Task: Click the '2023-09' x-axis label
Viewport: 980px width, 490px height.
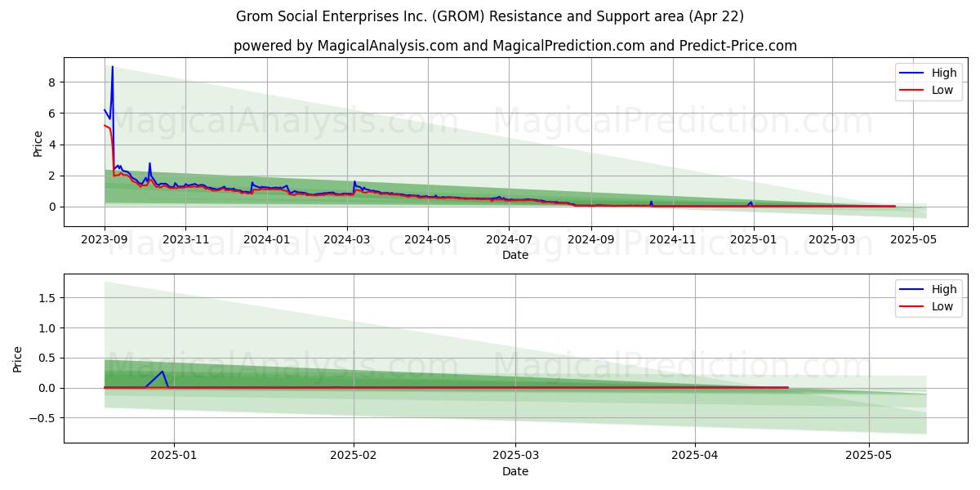Action: point(105,239)
